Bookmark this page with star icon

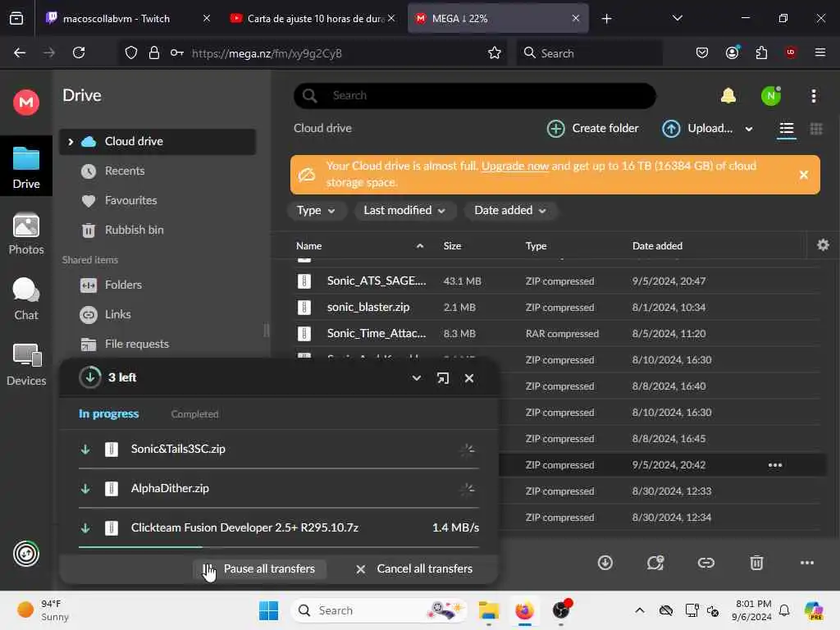coord(494,53)
